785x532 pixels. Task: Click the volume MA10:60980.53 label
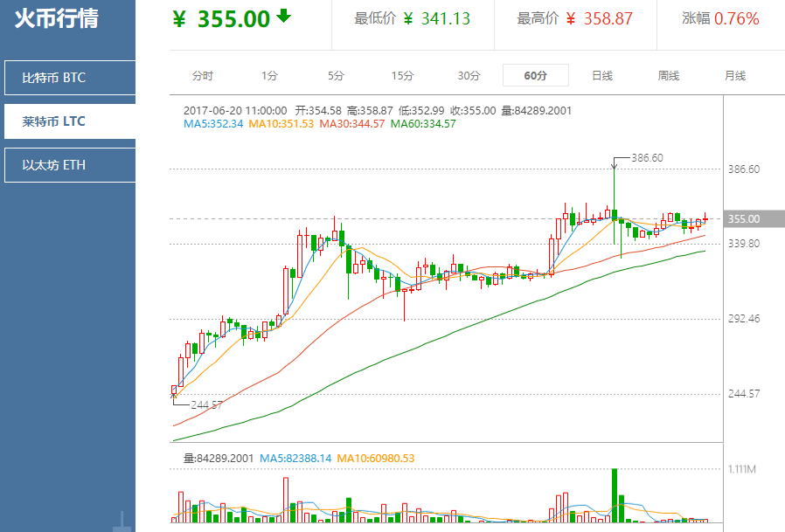376,458
